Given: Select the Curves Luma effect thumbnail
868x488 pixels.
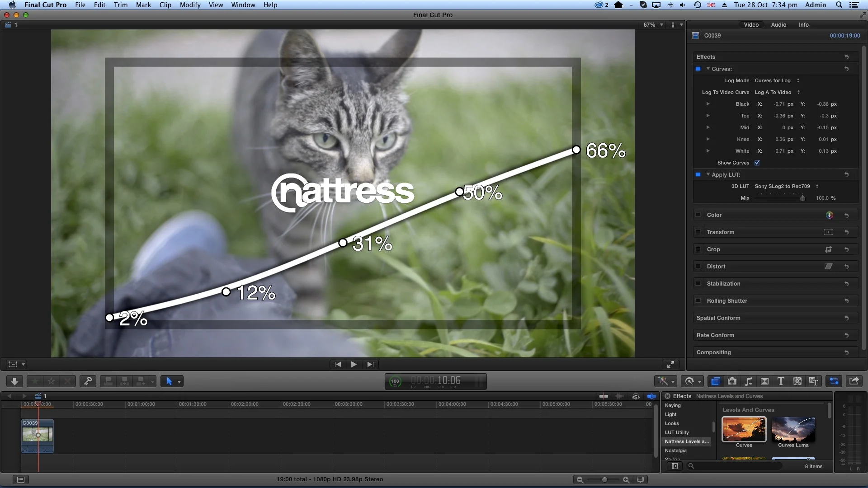Looking at the screenshot, I should (793, 430).
